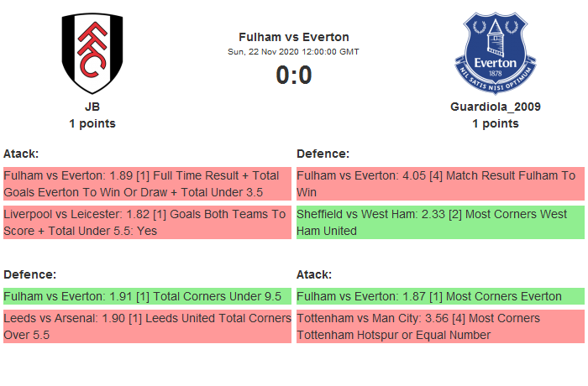Click the upper-right Defence section heading
This screenshot has height=386, width=588.
click(x=323, y=154)
